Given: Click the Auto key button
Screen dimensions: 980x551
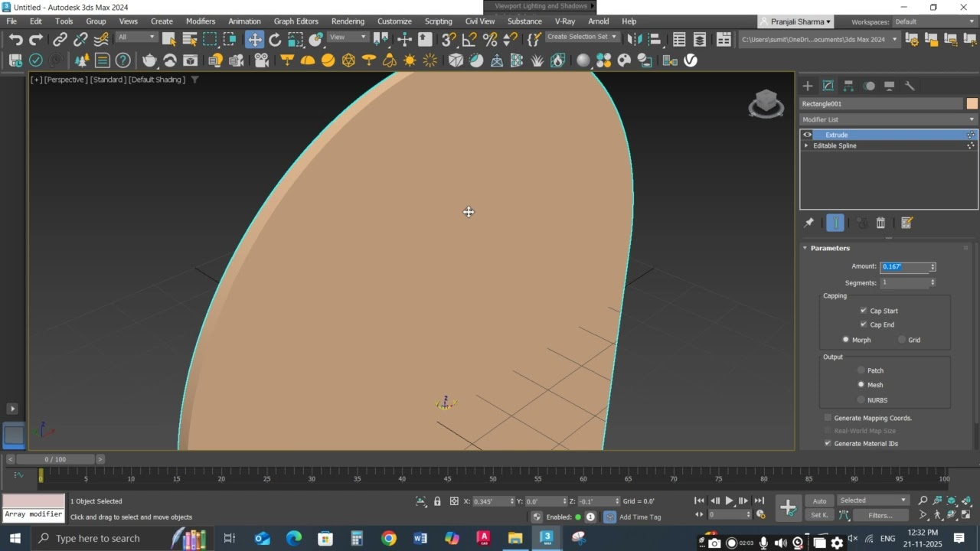Looking at the screenshot, I should 819,500.
